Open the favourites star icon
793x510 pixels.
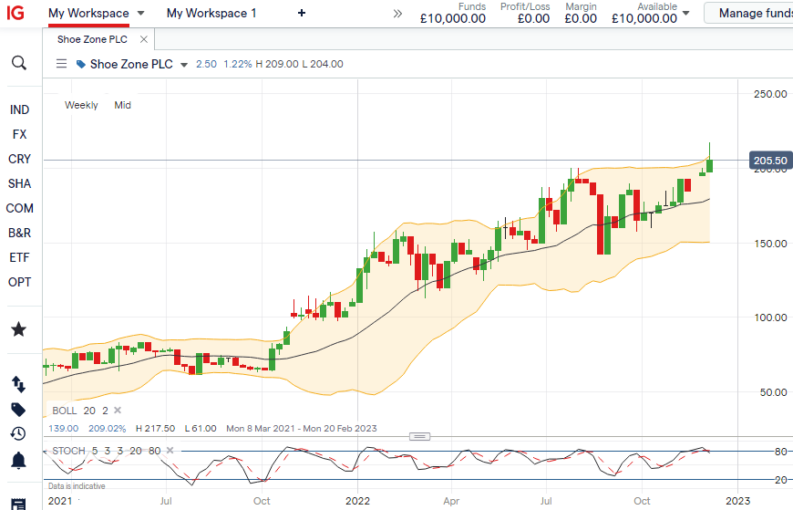coord(19,329)
